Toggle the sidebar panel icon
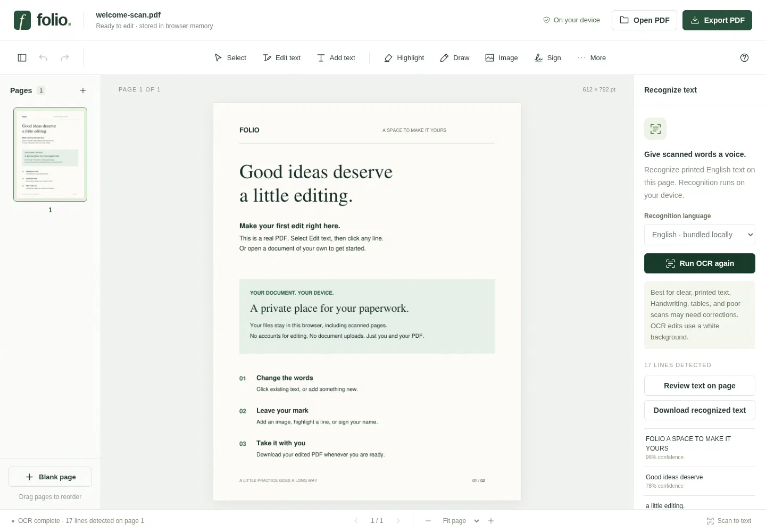Image resolution: width=766 pixels, height=532 pixels. pyautogui.click(x=22, y=57)
